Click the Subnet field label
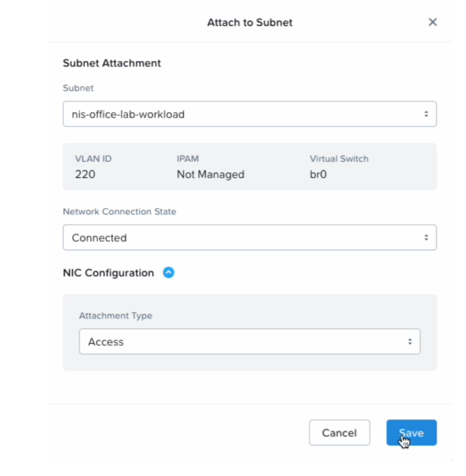Image resolution: width=466 pixels, height=476 pixels. point(78,88)
